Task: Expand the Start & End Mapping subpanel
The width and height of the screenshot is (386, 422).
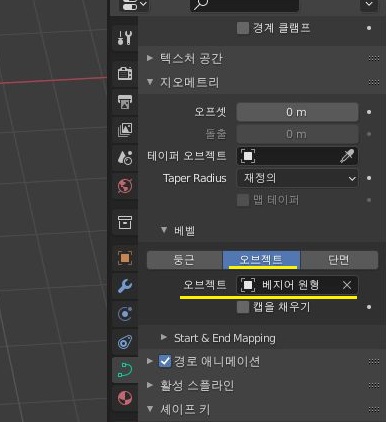Action: pos(164,337)
